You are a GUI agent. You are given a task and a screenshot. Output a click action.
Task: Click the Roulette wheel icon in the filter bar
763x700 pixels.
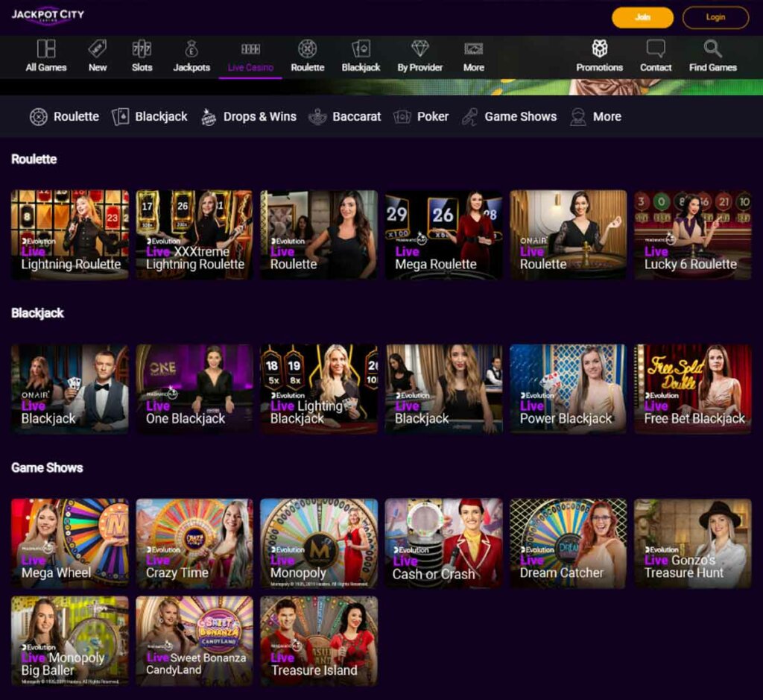click(38, 116)
